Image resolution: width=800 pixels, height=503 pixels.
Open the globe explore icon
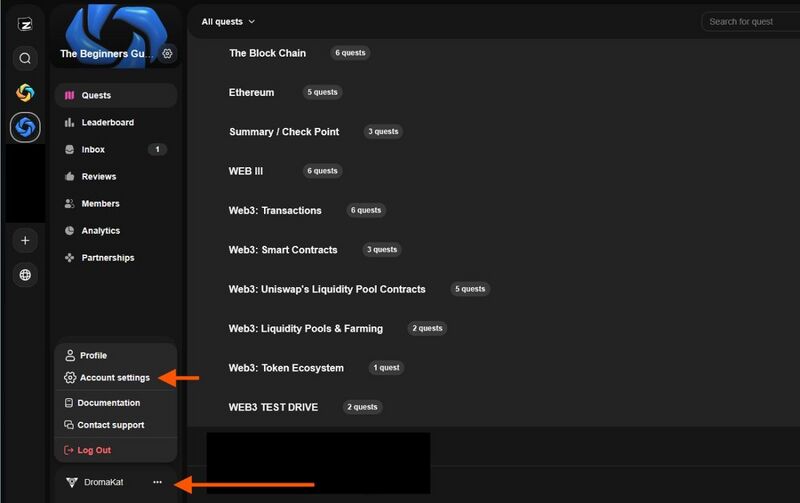point(25,275)
